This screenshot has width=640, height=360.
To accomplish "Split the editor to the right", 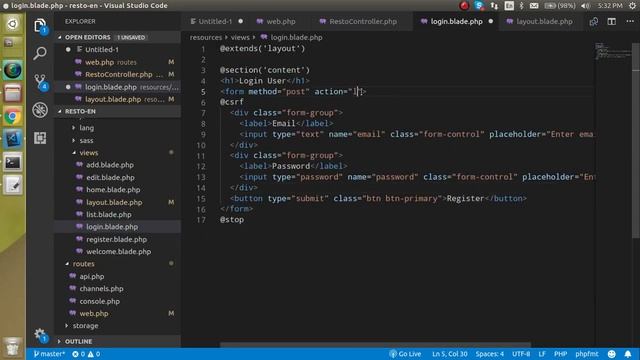I will pos(611,22).
